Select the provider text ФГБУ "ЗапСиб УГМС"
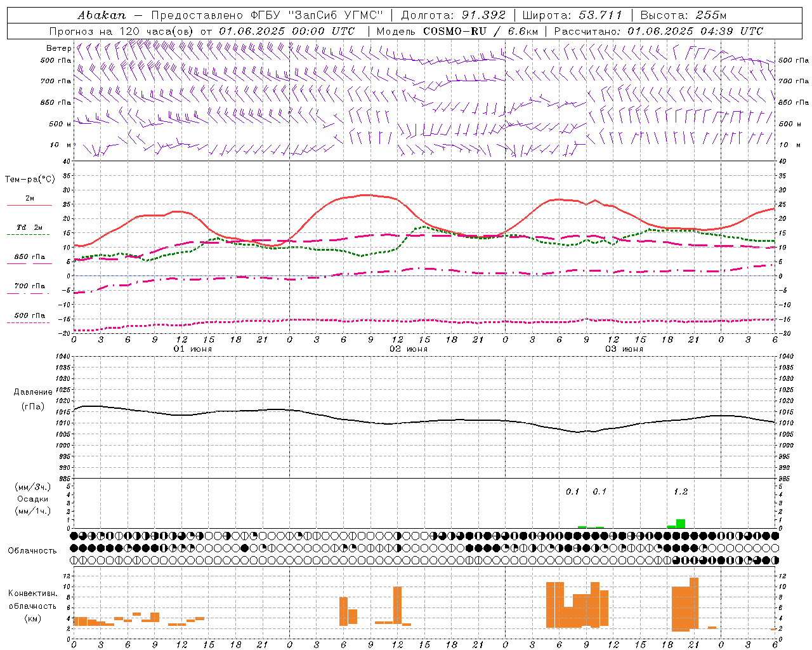812x650 pixels. [318, 15]
